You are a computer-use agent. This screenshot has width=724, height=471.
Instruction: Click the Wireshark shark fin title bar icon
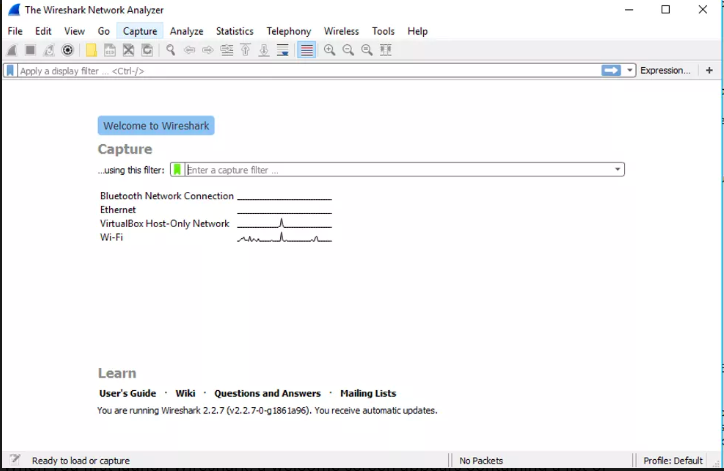coord(14,9)
